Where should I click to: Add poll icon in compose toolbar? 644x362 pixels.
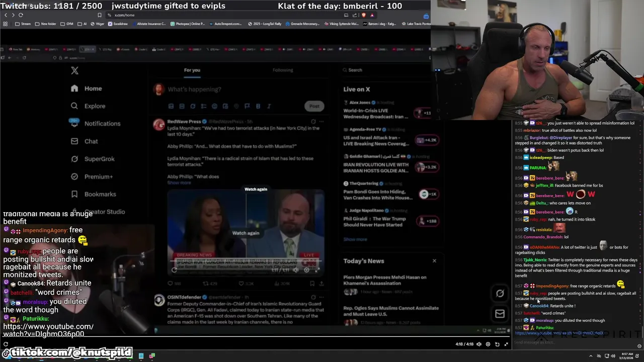(203, 106)
